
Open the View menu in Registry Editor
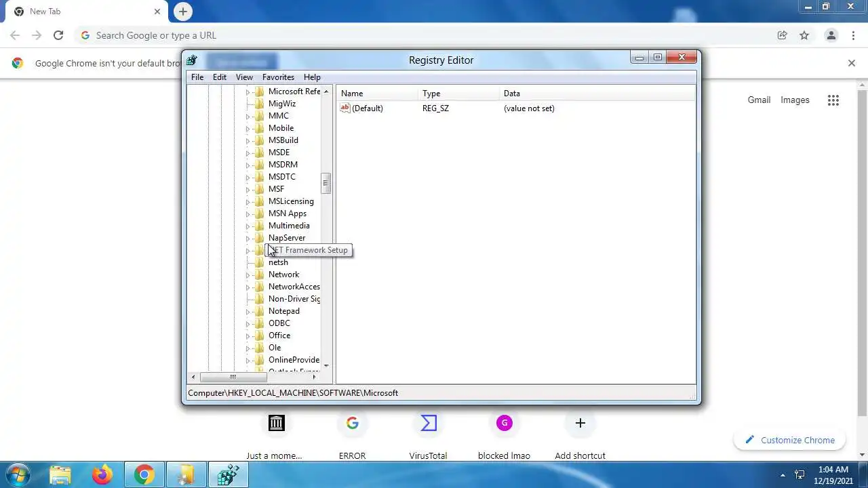pos(244,77)
